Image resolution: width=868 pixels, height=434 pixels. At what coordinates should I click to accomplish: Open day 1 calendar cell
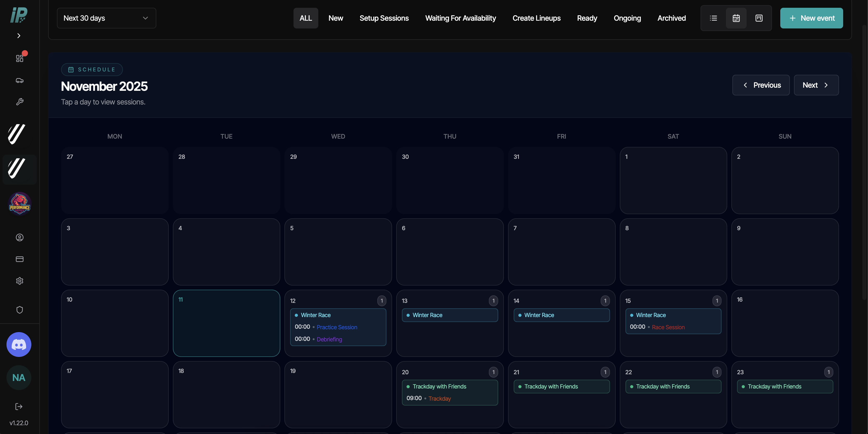coord(673,181)
